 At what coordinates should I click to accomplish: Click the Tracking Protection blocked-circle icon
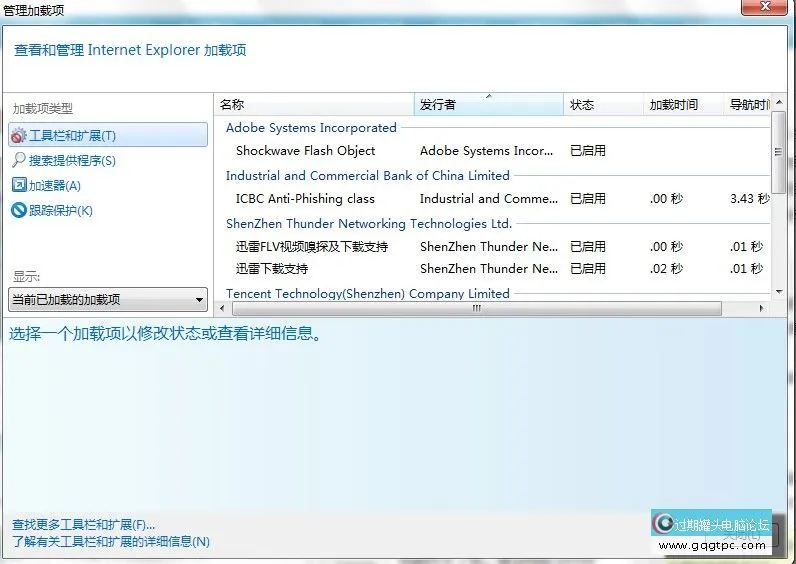point(19,210)
